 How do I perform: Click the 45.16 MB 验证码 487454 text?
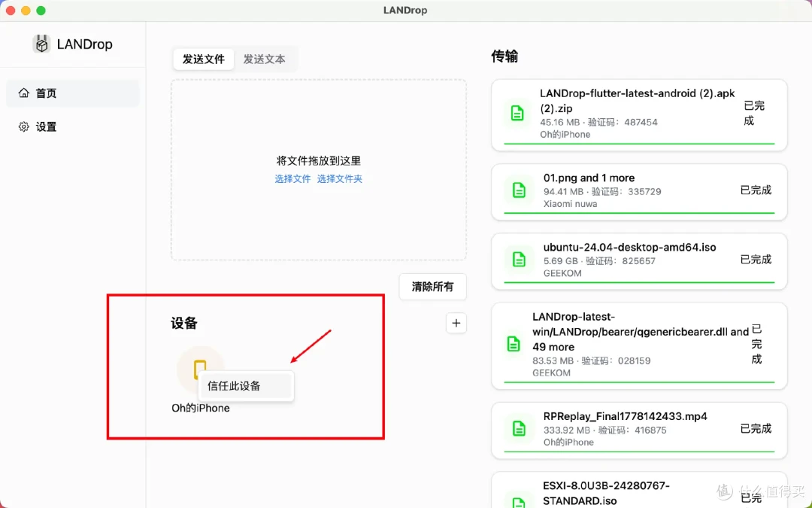[x=598, y=123]
